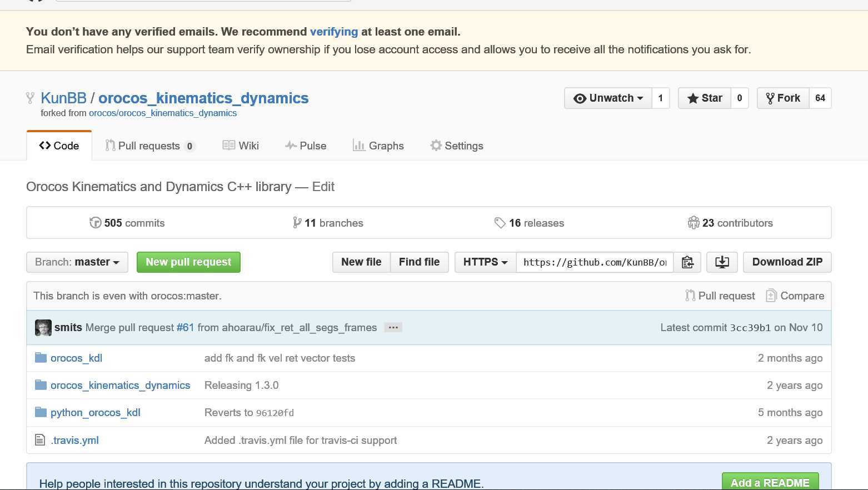Click the fork icon beside KunBB
The height and width of the screenshot is (490, 868).
click(30, 98)
